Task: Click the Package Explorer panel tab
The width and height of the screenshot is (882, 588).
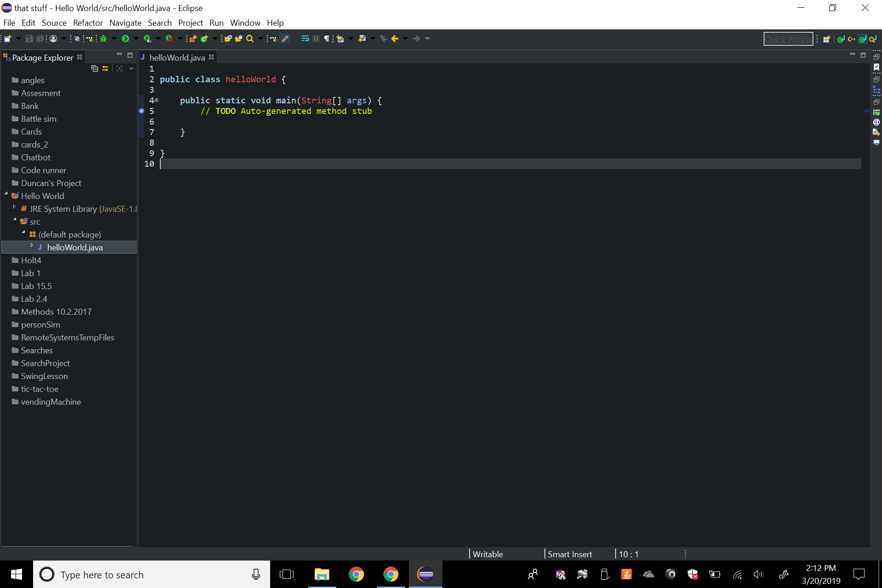Action: coord(42,58)
